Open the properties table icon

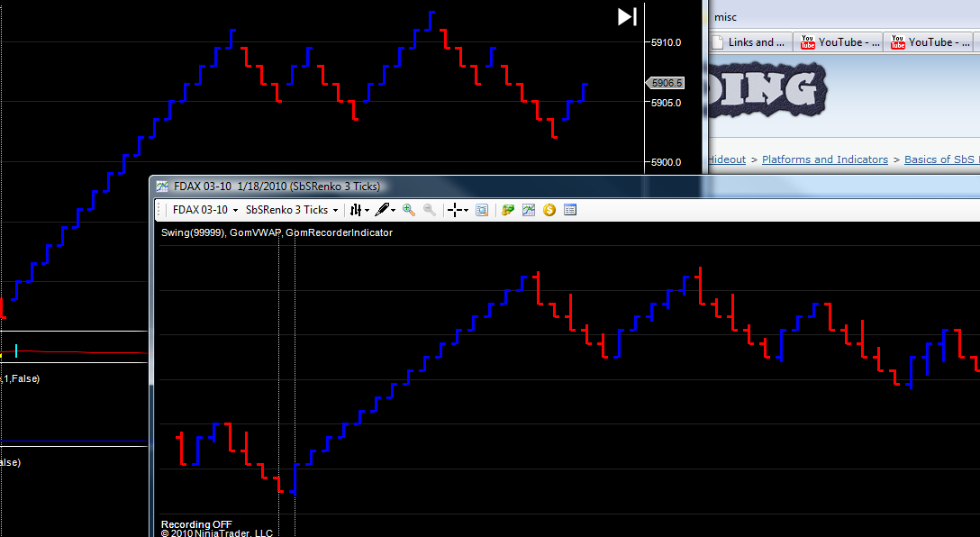(570, 210)
